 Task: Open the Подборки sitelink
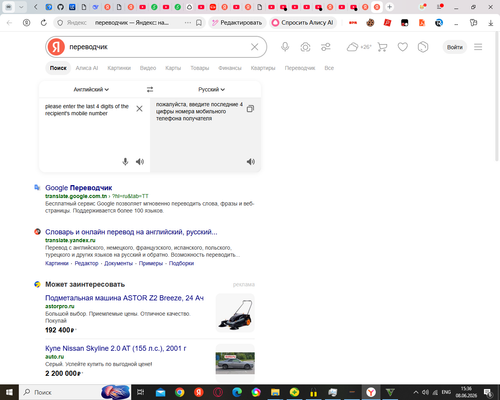[x=181, y=263]
